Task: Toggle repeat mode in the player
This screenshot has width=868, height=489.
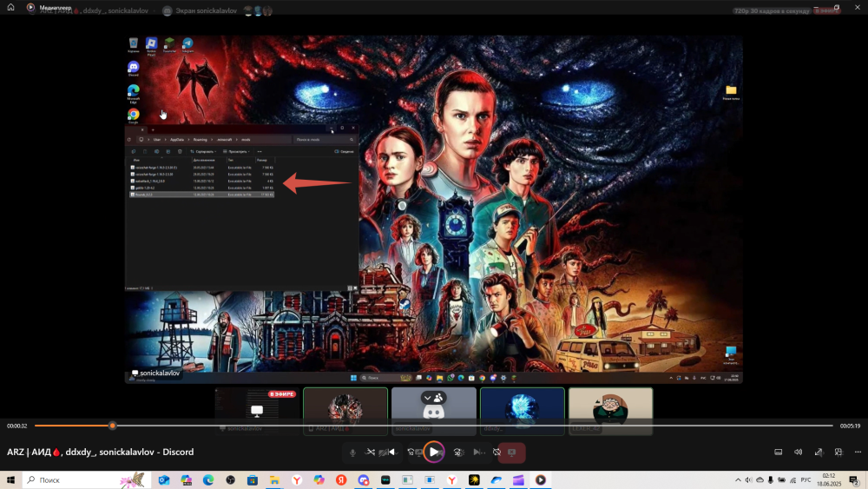Action: tap(497, 453)
